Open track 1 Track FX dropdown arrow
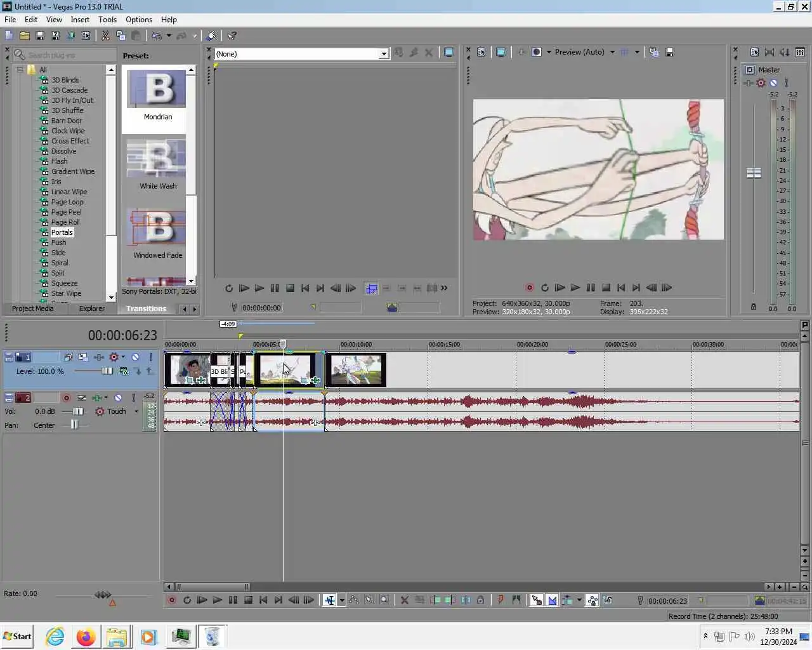This screenshot has width=812, height=650. point(123,357)
